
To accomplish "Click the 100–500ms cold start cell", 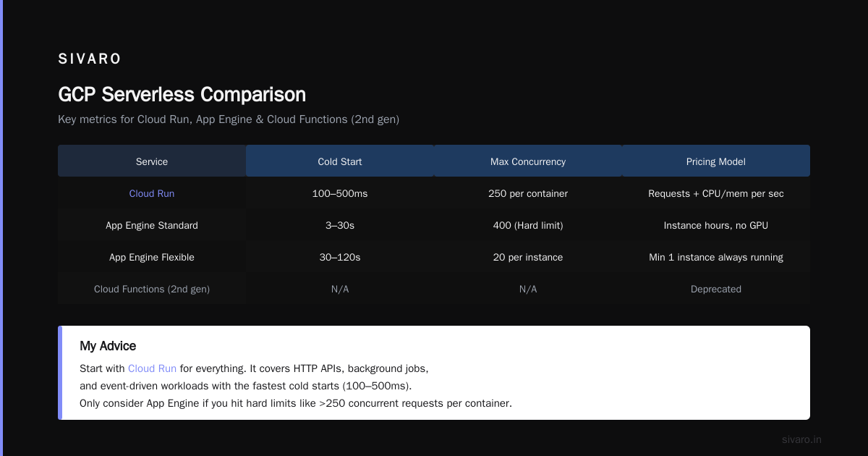I will [x=340, y=193].
